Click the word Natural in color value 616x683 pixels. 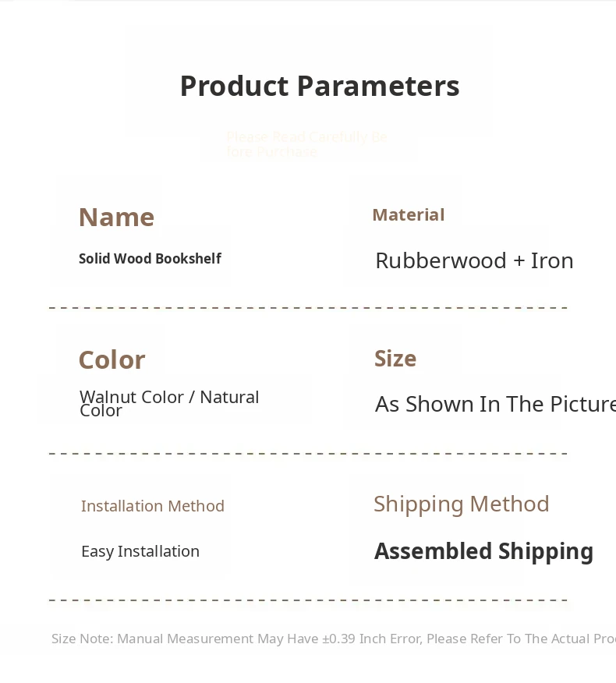click(229, 397)
